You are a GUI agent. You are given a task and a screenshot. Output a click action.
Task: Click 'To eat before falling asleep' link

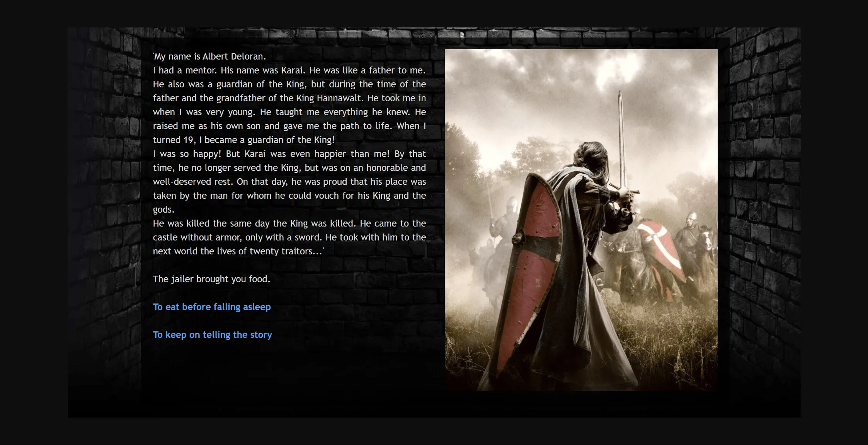(x=212, y=307)
